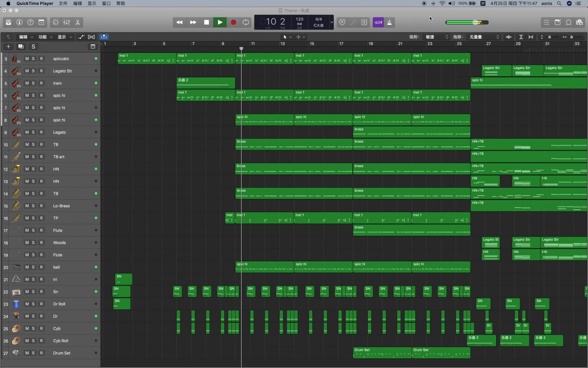The height and width of the screenshot is (368, 588).
Task: Toggle the metronome click
Action: coord(389,22)
